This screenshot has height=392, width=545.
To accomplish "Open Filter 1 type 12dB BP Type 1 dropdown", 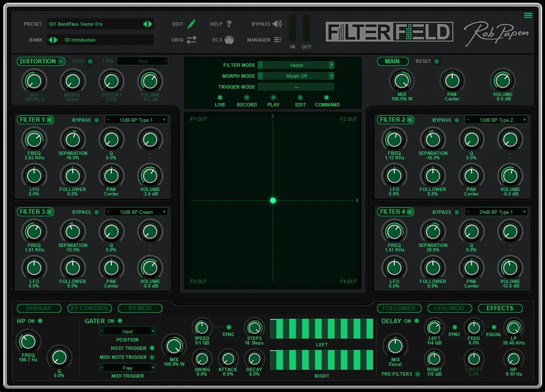I will click(136, 120).
